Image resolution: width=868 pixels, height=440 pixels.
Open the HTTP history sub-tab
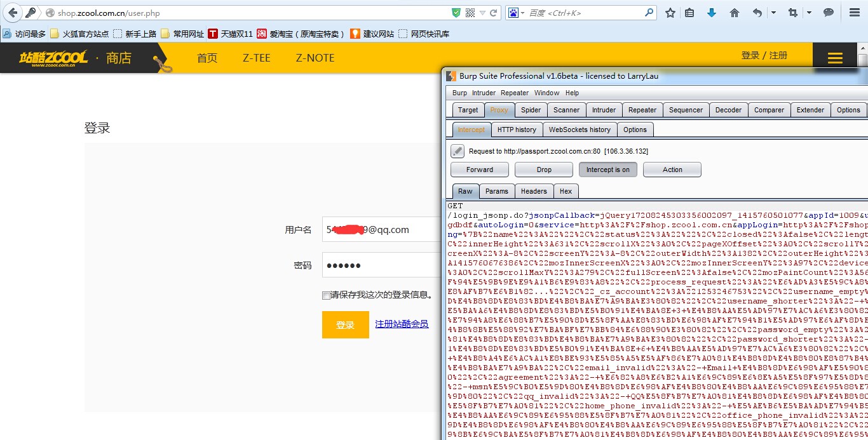[517, 130]
